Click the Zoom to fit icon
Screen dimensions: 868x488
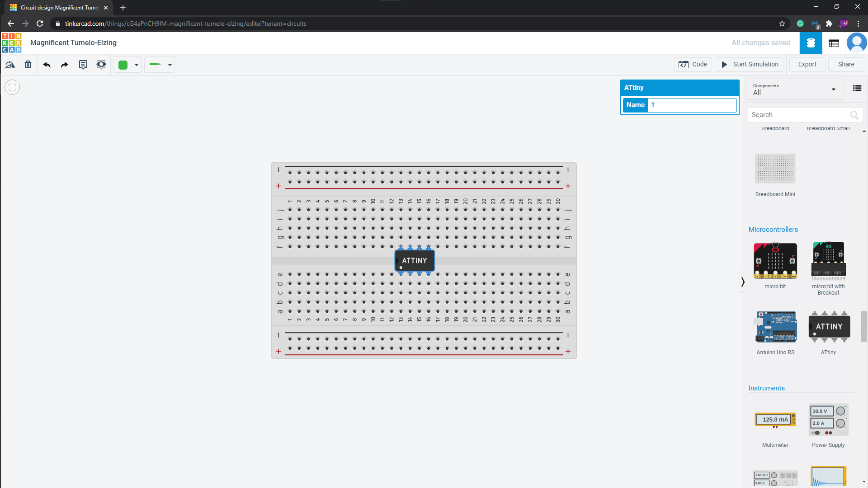click(12, 87)
